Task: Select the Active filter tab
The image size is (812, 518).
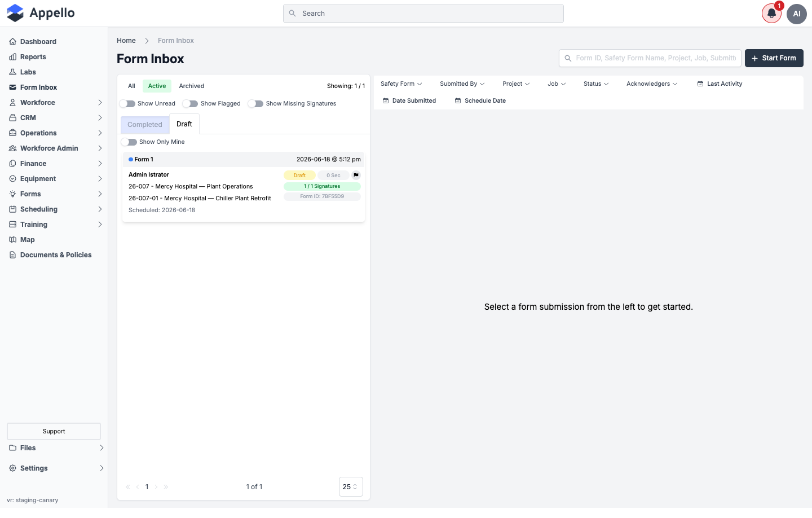Action: coord(157,86)
